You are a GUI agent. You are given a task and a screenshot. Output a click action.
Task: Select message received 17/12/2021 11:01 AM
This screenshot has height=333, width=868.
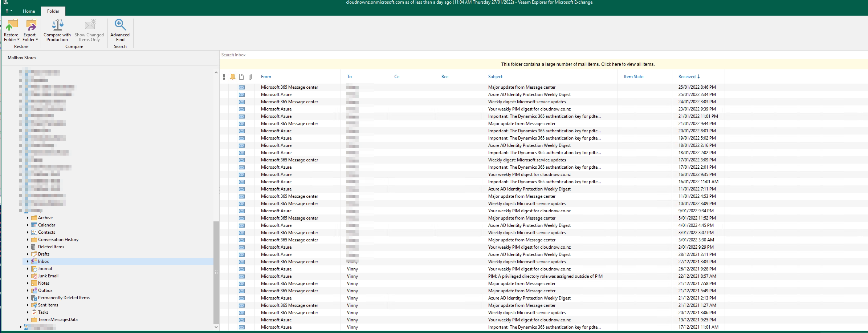tap(472, 327)
